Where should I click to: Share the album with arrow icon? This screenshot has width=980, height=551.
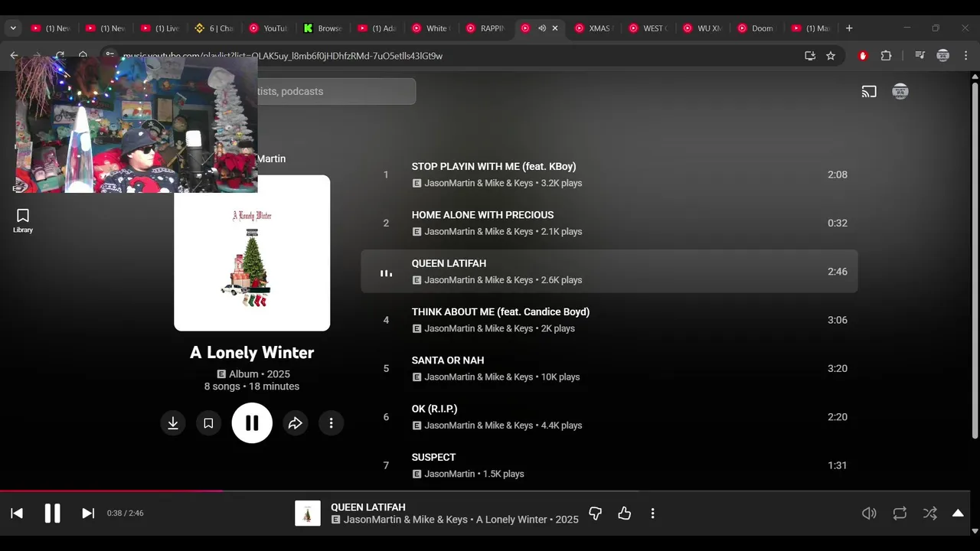tap(296, 423)
